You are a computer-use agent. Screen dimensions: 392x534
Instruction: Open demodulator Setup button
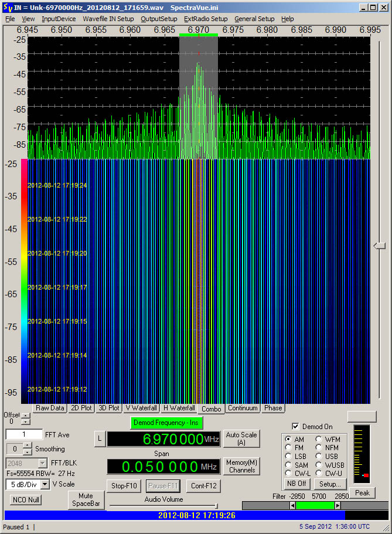(x=330, y=484)
